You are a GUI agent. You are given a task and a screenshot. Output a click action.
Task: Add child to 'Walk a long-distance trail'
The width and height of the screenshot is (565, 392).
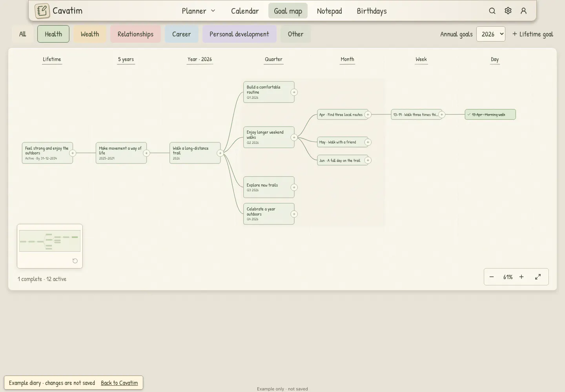(x=220, y=153)
